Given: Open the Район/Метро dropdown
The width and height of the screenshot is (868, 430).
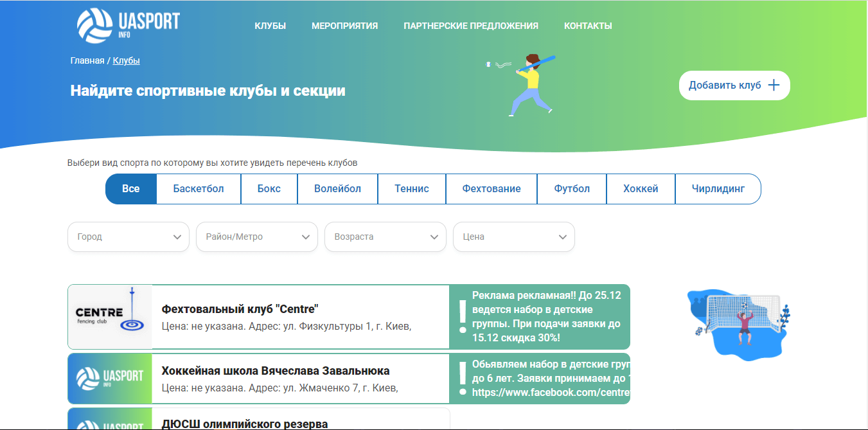Looking at the screenshot, I should coord(257,237).
